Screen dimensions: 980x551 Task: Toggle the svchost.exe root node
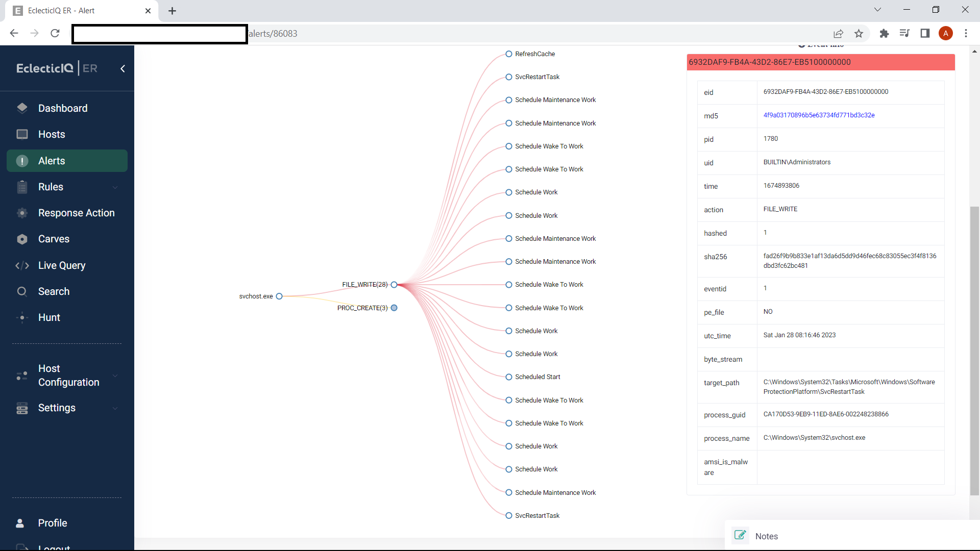click(279, 296)
